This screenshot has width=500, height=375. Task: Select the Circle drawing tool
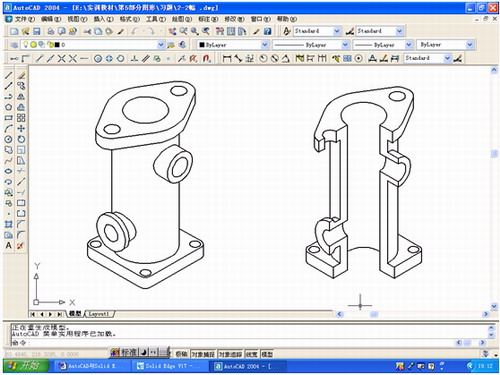pyautogui.click(x=9, y=139)
